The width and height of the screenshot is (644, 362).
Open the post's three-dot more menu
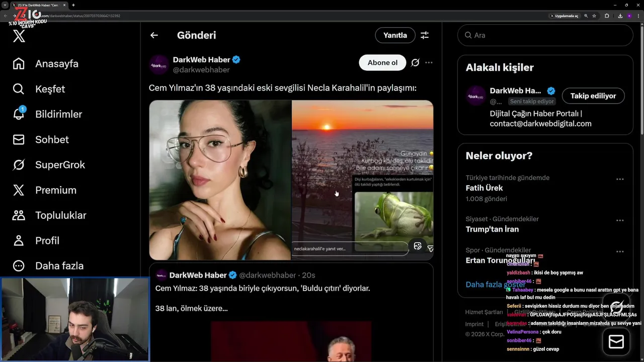point(429,62)
